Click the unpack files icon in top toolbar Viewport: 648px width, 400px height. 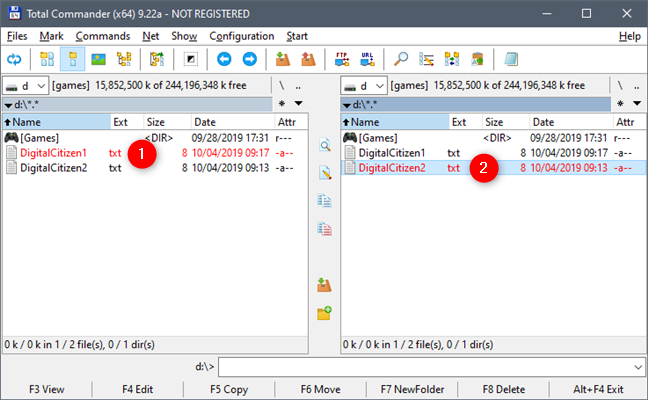(x=308, y=60)
